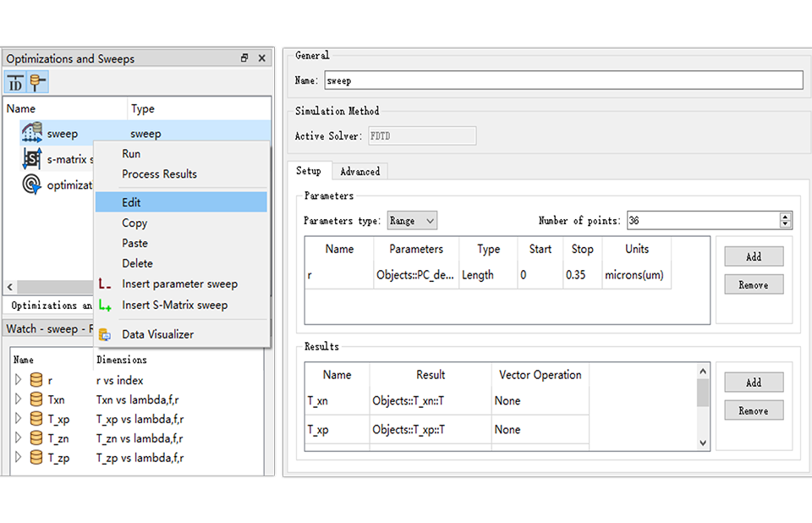Click the r parameter name cell

(339, 275)
